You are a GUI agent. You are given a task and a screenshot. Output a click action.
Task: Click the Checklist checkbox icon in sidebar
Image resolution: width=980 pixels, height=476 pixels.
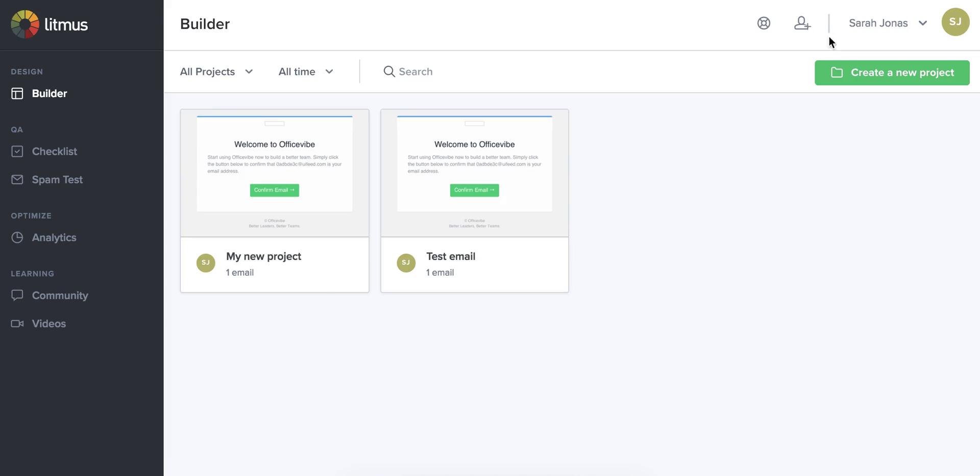[x=17, y=151]
